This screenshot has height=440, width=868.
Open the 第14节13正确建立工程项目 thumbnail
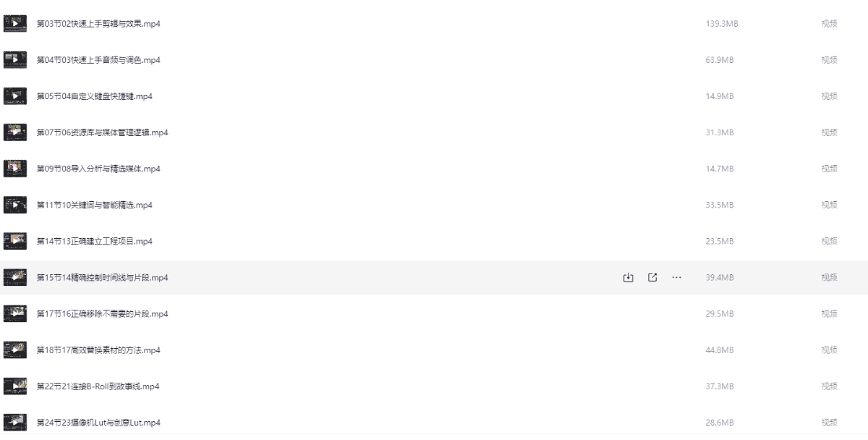pos(15,241)
